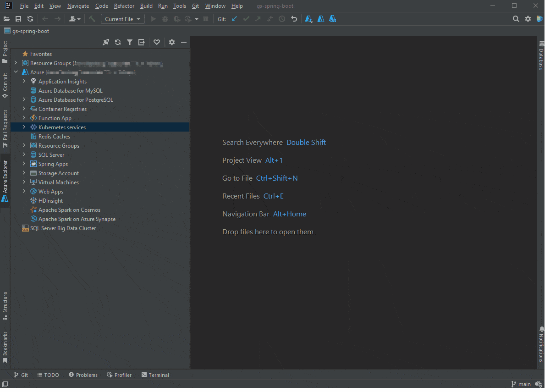Open the Bookmarks side tab
Screen dimensions: 550x392
coord(5,347)
